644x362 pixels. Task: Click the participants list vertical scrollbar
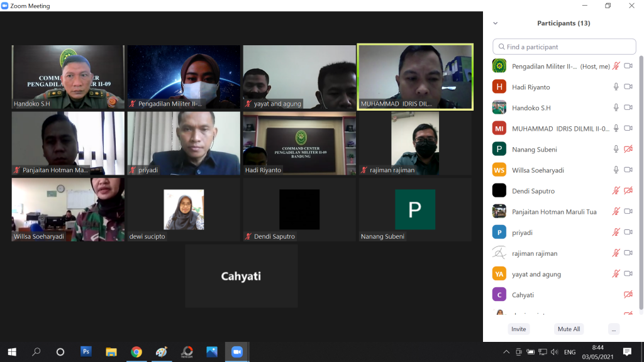(x=641, y=182)
